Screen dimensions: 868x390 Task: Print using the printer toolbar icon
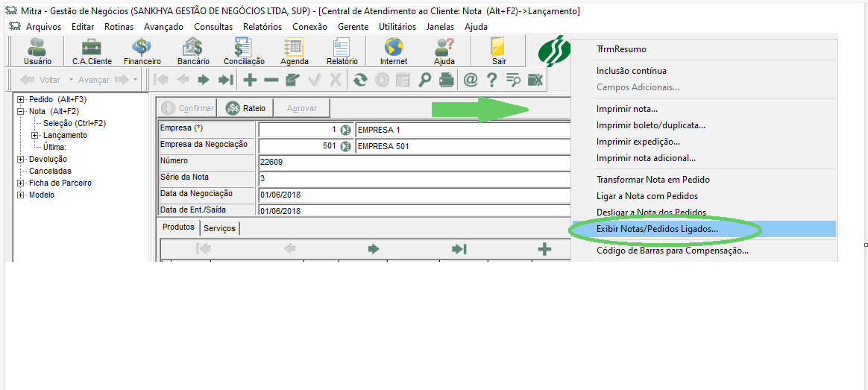446,81
